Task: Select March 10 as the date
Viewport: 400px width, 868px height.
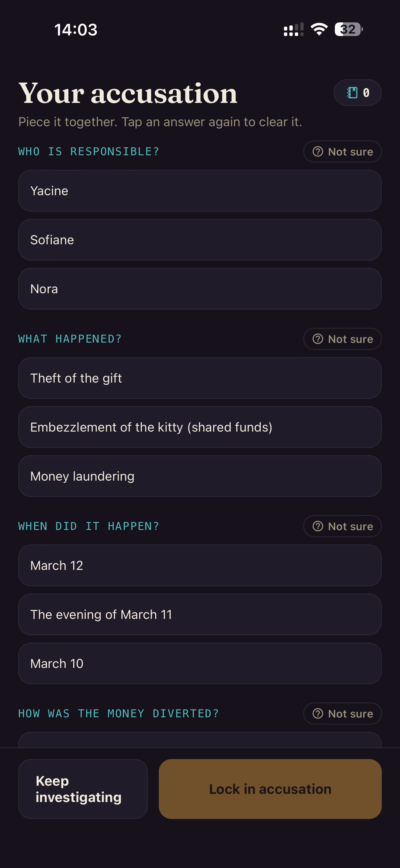Action: pyautogui.click(x=200, y=663)
